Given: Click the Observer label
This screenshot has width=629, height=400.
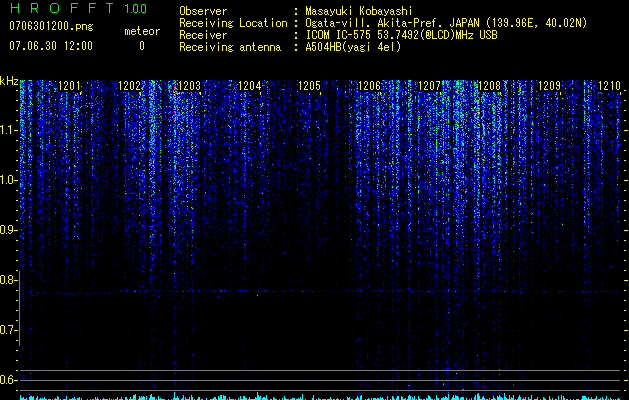Looking at the screenshot, I should [203, 11].
